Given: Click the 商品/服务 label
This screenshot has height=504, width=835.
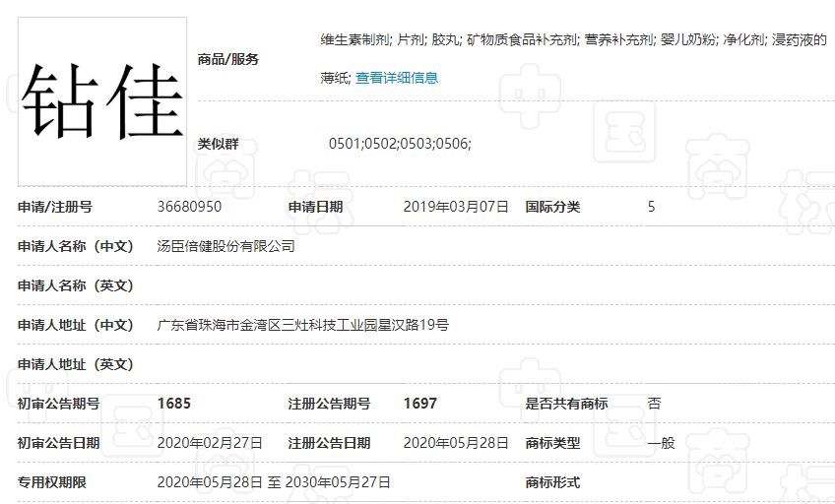Looking at the screenshot, I should tap(227, 59).
